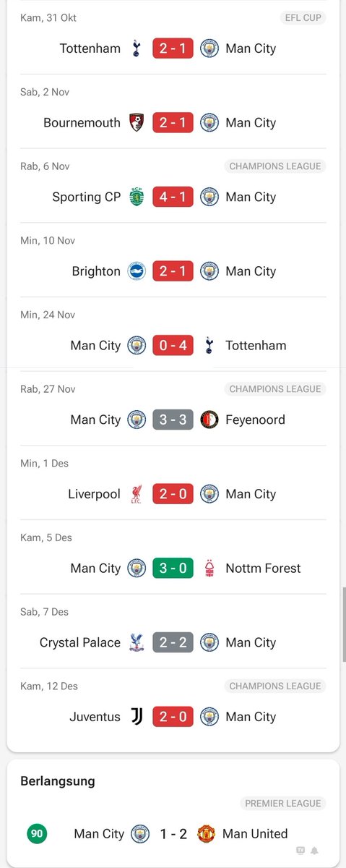
Task: Tap the Brighton club crest
Action: pos(137,271)
